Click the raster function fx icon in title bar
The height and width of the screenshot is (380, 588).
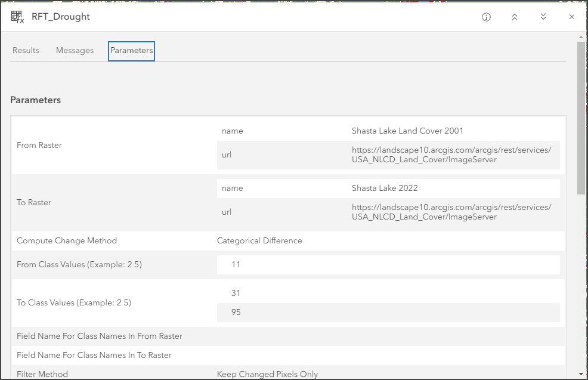pyautogui.click(x=16, y=16)
